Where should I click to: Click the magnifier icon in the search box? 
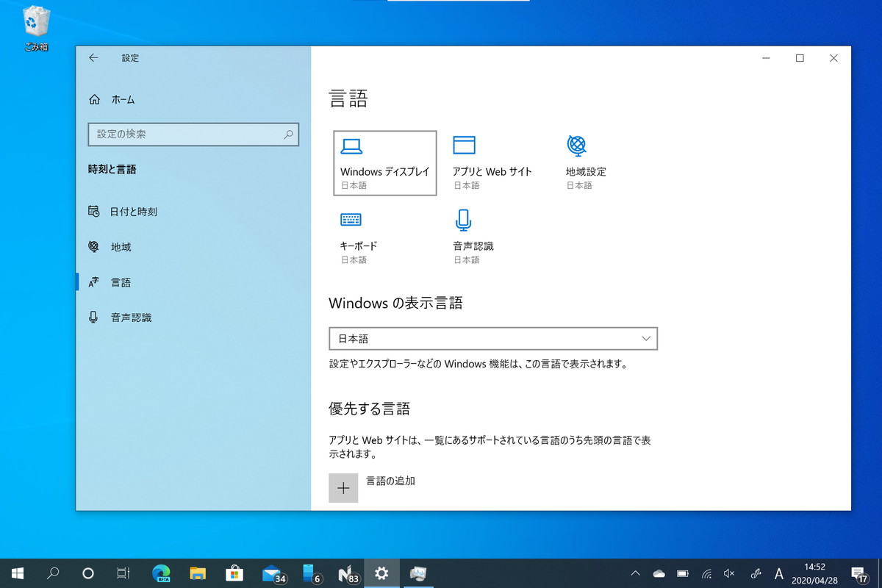pos(288,135)
